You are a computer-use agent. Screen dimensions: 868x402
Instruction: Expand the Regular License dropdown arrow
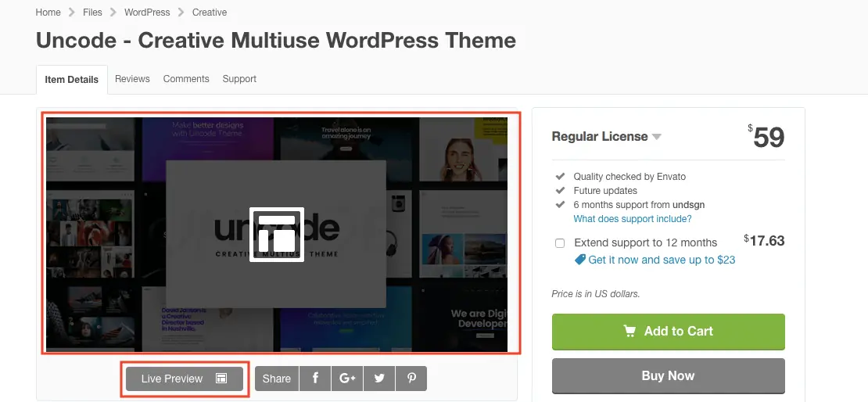click(x=657, y=137)
